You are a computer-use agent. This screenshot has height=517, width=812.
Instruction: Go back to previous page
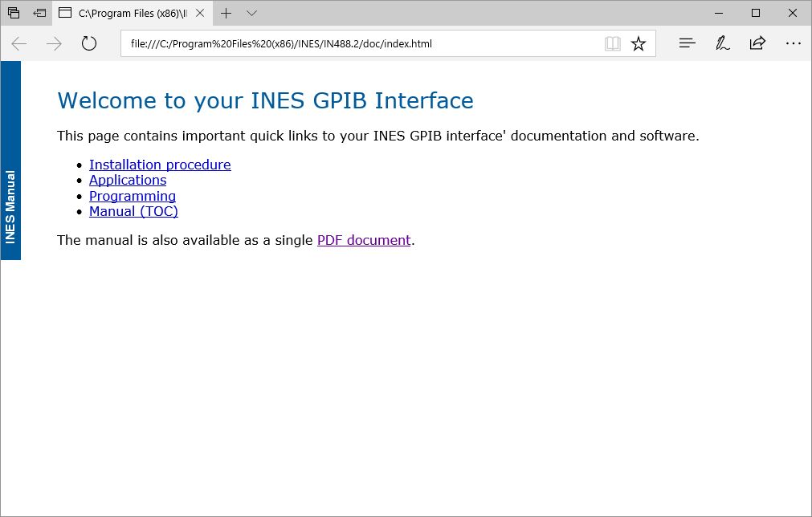coord(19,43)
